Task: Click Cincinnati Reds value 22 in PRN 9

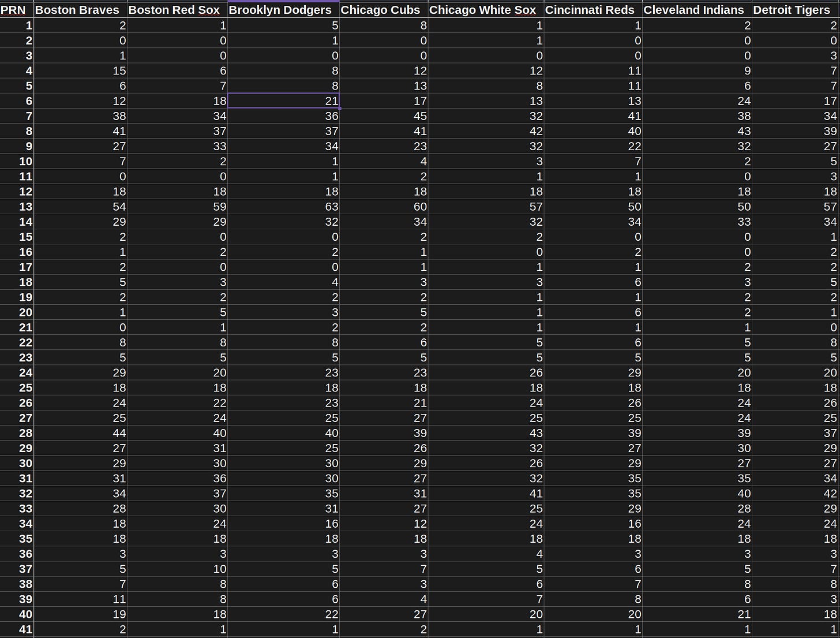Action: click(593, 146)
